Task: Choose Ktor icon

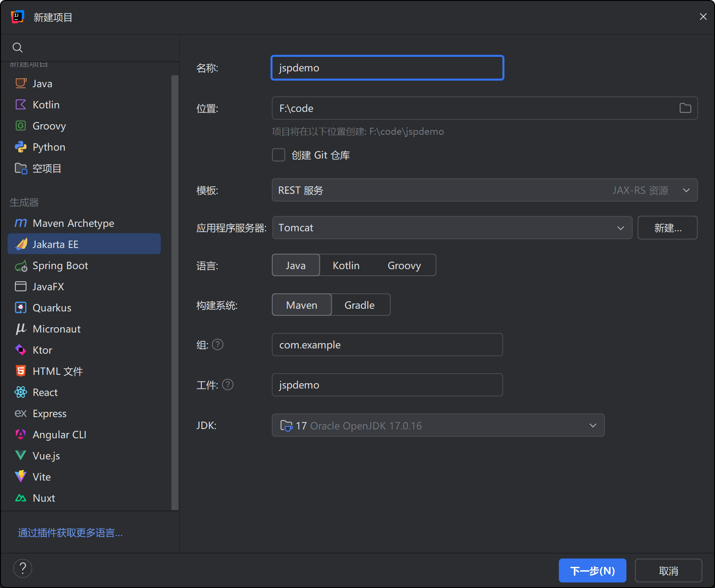Action: click(x=21, y=350)
